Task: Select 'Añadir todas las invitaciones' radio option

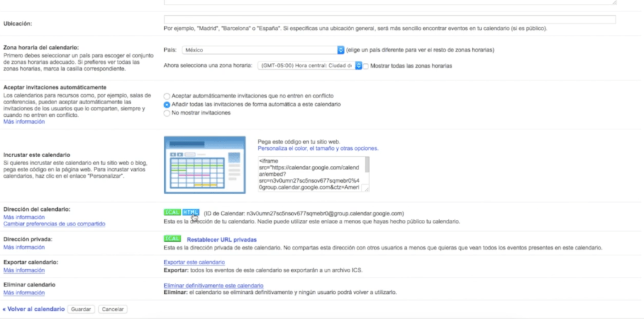Action: [x=167, y=104]
